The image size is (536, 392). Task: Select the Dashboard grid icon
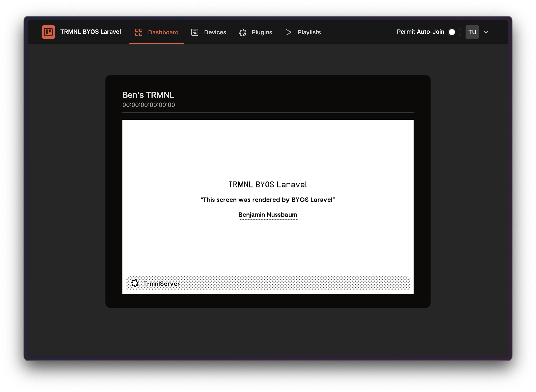pyautogui.click(x=138, y=32)
